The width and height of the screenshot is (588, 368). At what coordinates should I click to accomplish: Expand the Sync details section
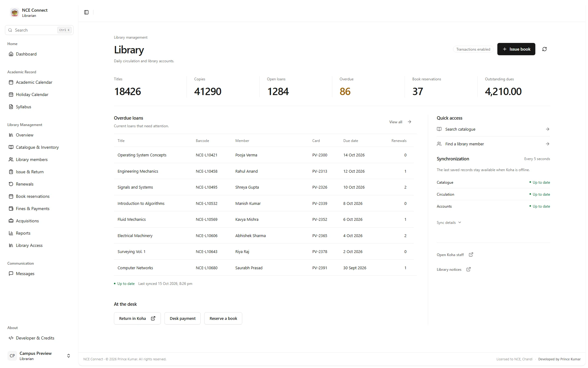[449, 223]
